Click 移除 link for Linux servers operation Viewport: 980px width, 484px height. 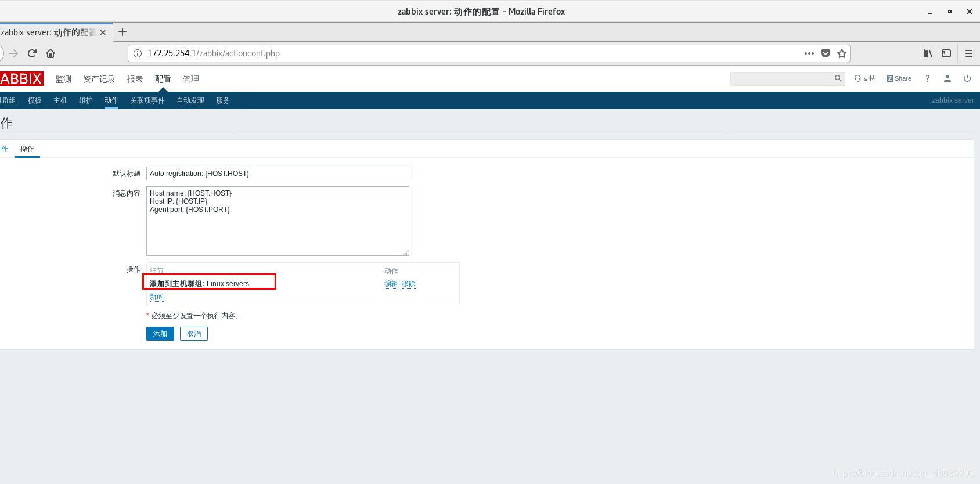tap(409, 284)
